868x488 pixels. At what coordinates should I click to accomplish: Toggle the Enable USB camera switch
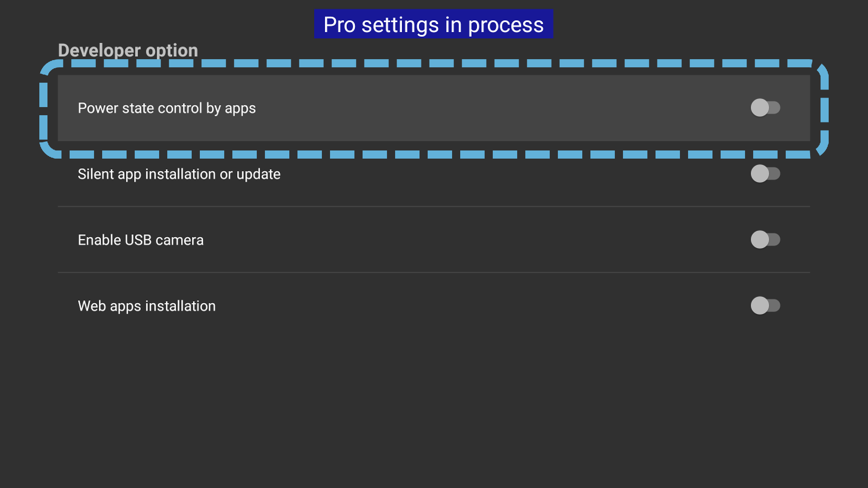coord(765,239)
